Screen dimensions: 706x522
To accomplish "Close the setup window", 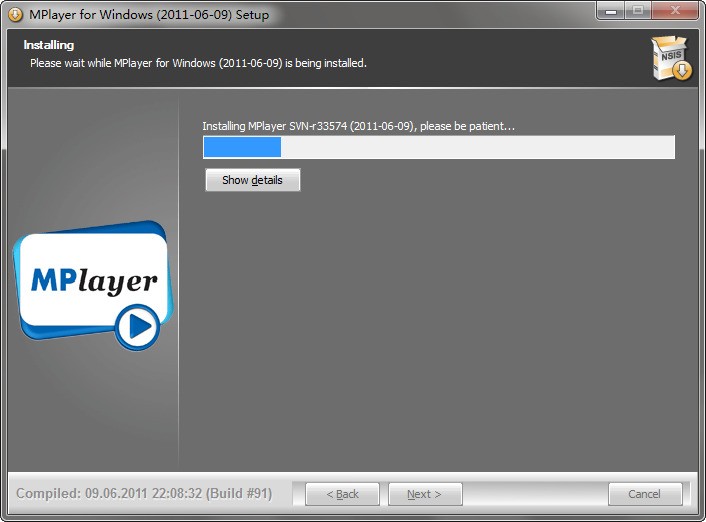I will (674, 11).
